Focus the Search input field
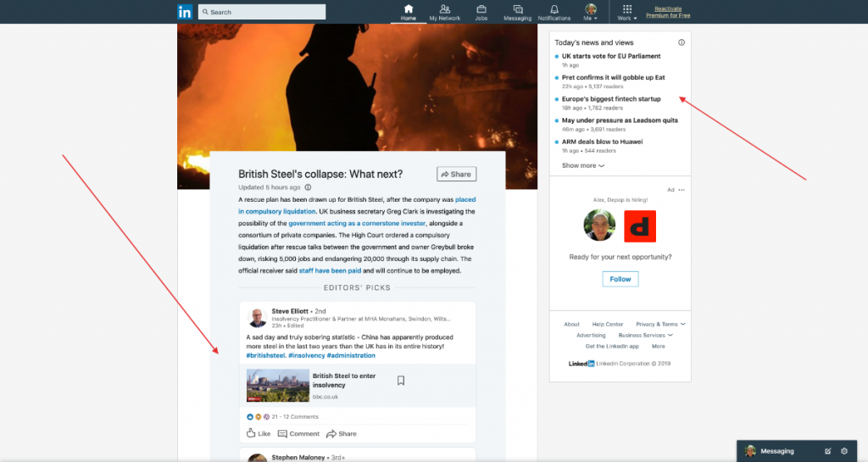 coord(262,12)
